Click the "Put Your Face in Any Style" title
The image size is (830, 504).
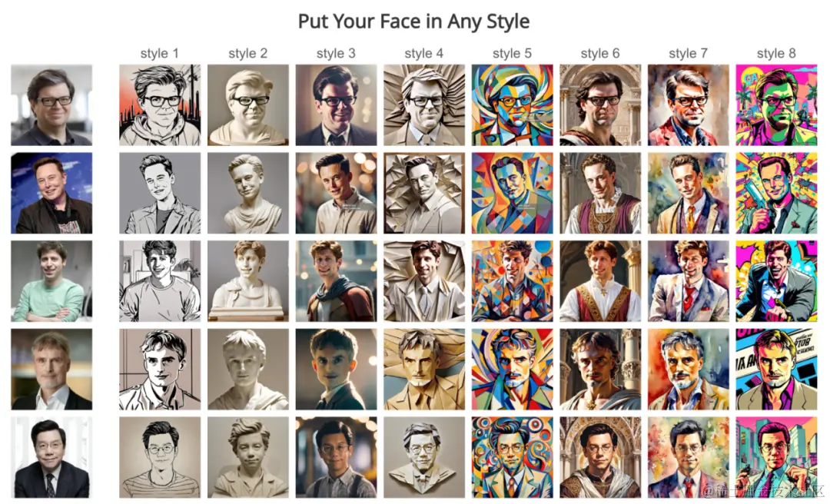pyautogui.click(x=413, y=22)
